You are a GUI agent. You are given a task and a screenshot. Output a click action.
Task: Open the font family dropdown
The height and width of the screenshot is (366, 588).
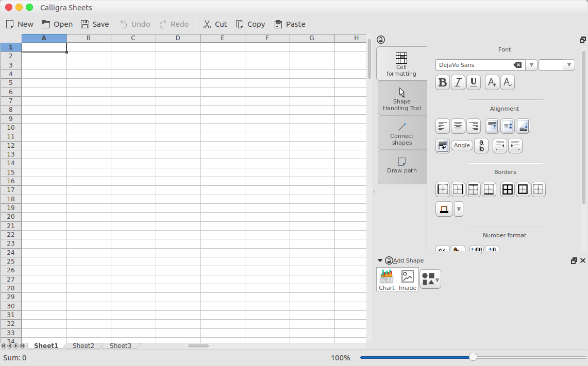pos(531,65)
